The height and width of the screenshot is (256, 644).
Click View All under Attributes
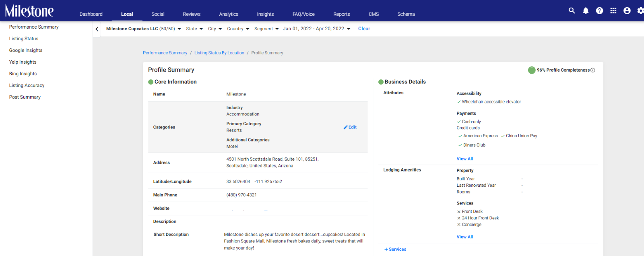464,159
